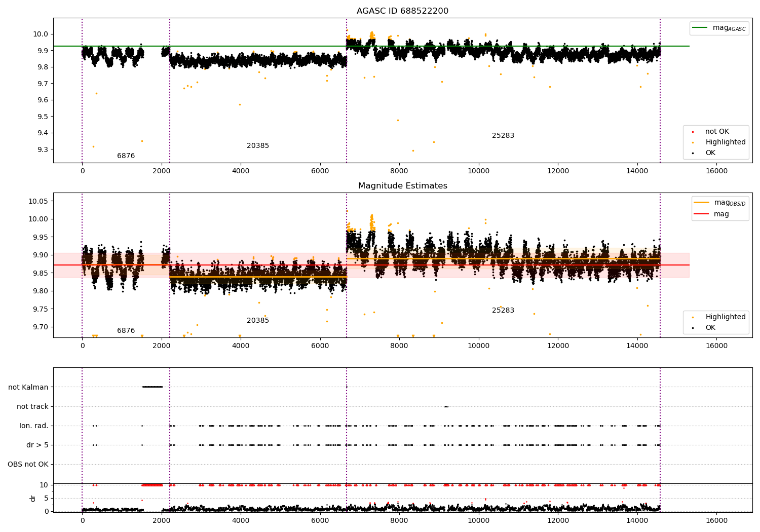760x532 pixels.
Task: Click the mag OBSID legend label
Action: tap(730, 203)
